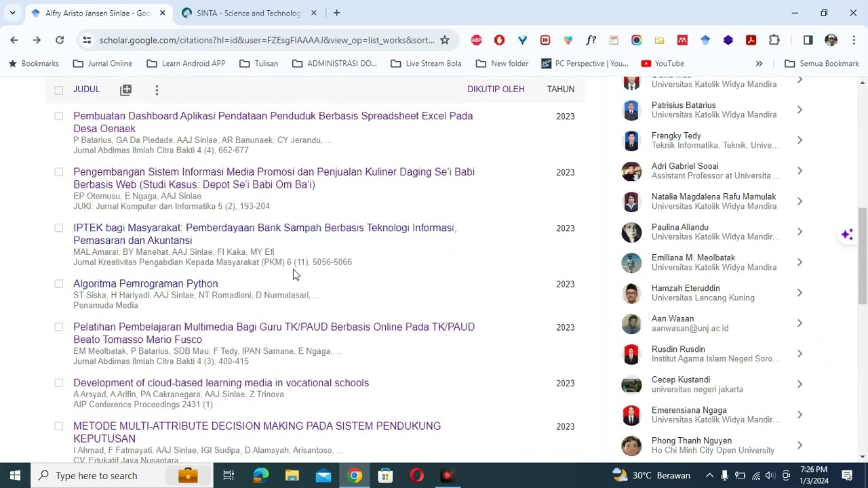Sort by the DIKUTIP OLEH column header
The height and width of the screenshot is (488, 868).
[x=496, y=89]
